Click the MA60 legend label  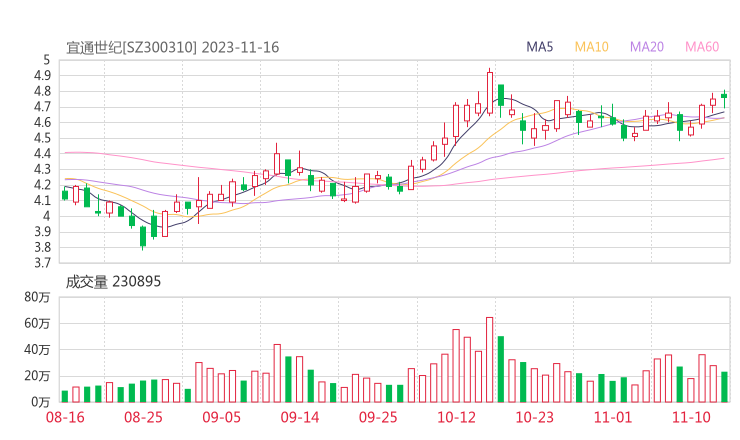point(702,47)
